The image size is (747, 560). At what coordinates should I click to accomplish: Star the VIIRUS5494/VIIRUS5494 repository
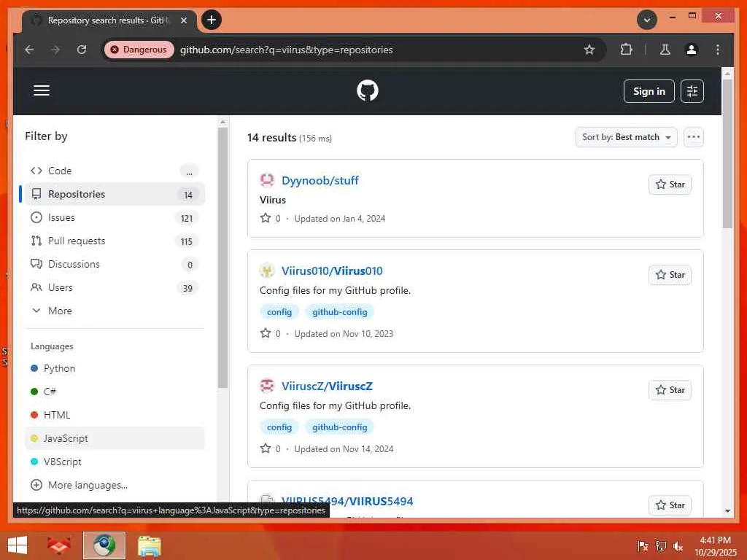(x=670, y=505)
